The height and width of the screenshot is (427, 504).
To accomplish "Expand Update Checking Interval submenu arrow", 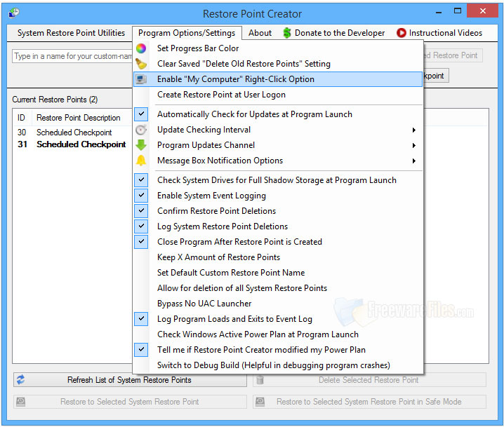I will coord(414,130).
